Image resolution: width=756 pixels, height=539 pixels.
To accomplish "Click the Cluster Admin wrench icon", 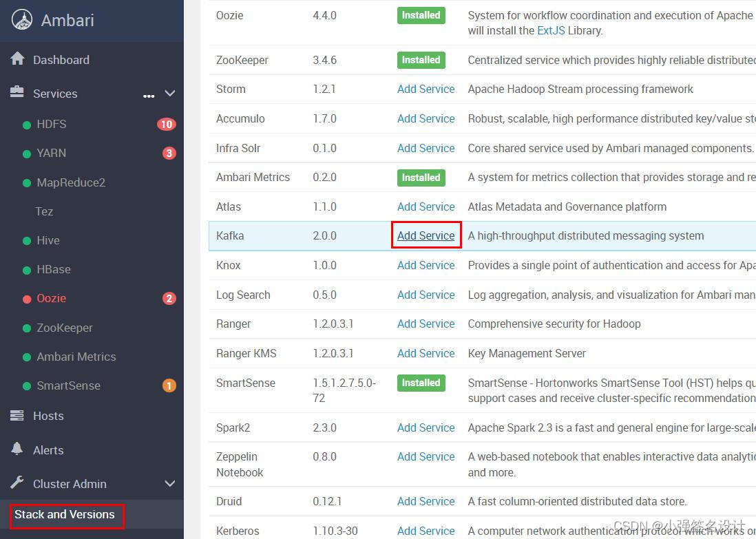I will pos(17,482).
